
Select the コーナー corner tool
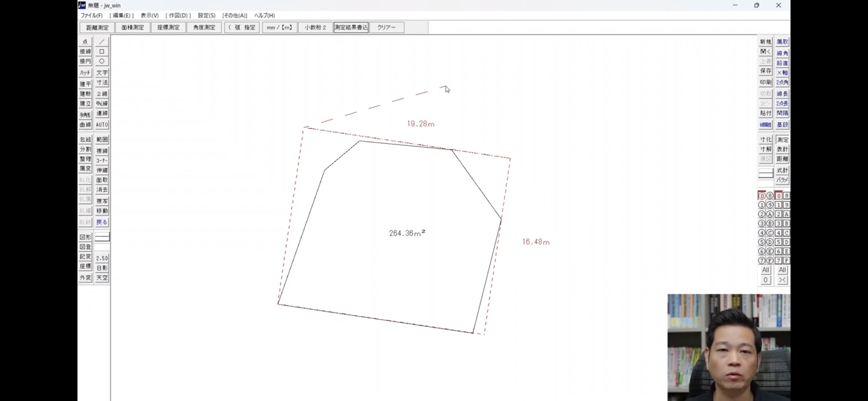pos(102,160)
